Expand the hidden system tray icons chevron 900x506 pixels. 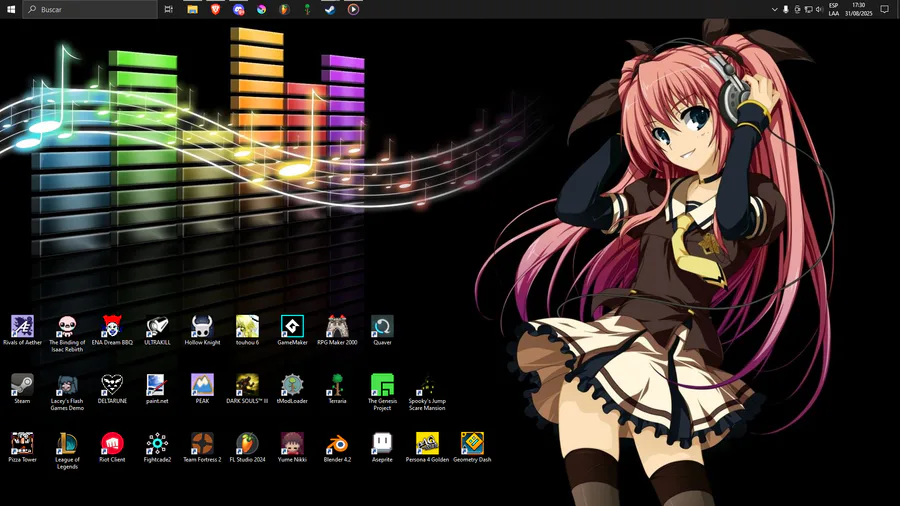click(774, 9)
